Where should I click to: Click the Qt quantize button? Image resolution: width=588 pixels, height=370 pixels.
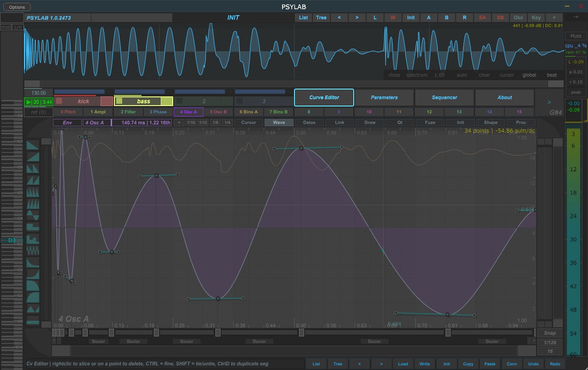400,123
